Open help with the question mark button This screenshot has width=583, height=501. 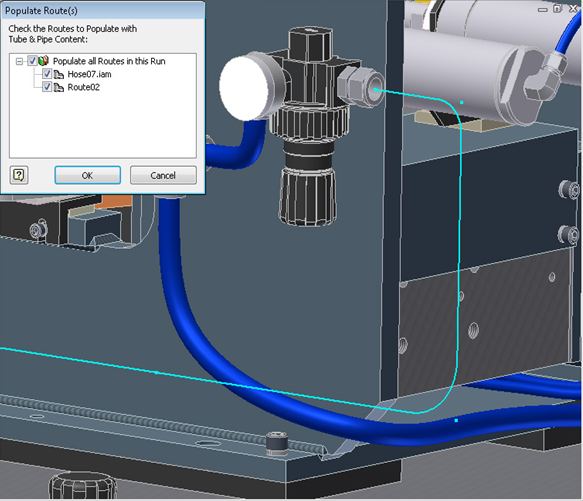click(x=19, y=175)
